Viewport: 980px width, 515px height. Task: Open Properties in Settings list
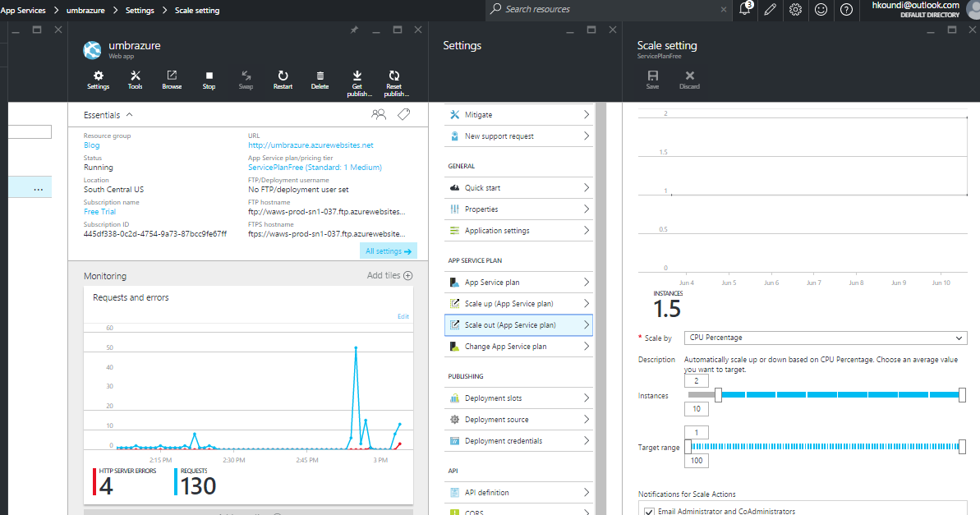[518, 209]
